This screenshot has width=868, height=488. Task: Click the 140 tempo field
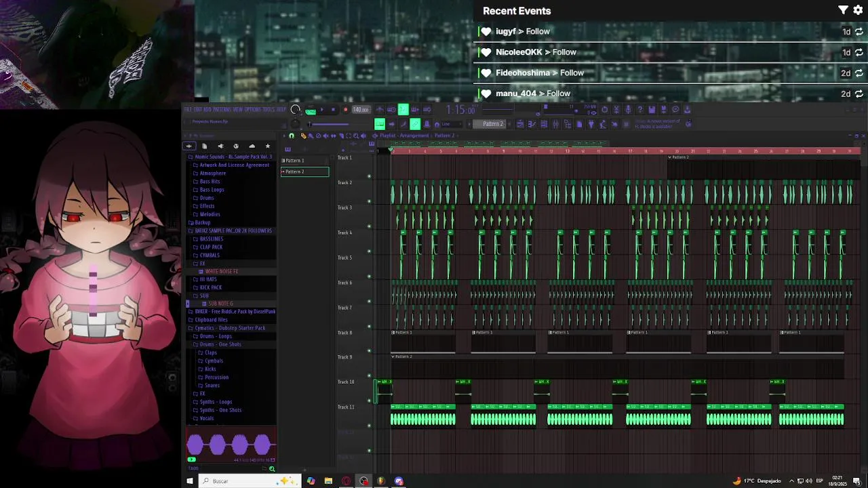pos(361,109)
